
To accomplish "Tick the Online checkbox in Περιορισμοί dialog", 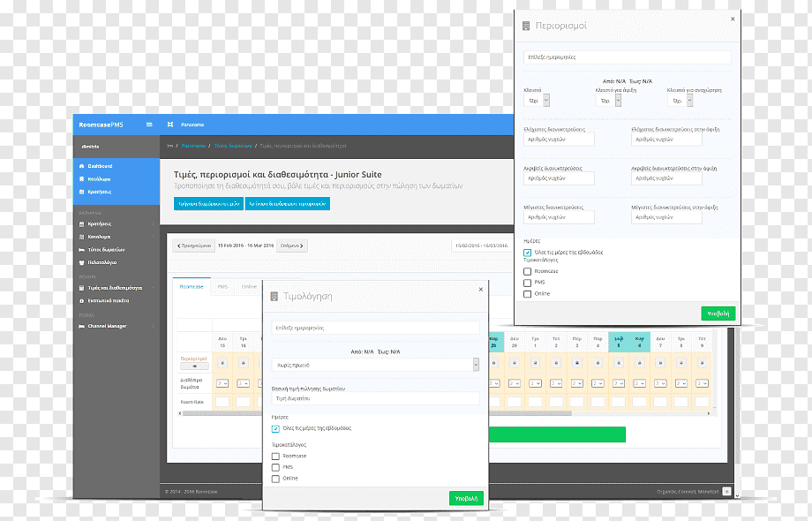I will pos(527,294).
